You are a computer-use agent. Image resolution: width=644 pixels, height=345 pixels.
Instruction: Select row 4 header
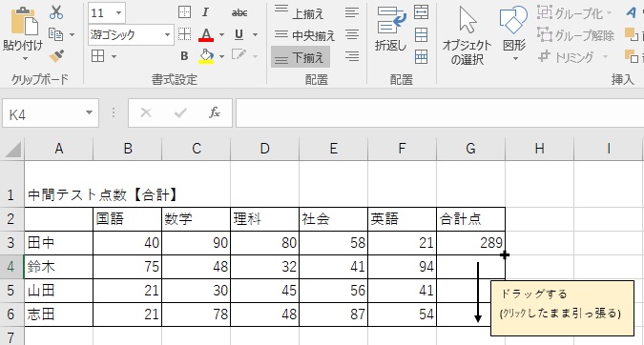(x=11, y=267)
